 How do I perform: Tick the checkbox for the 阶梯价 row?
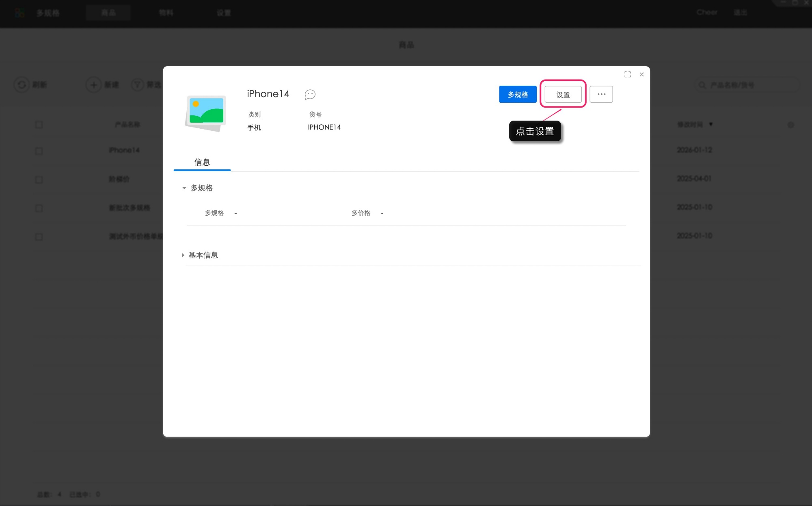(39, 179)
